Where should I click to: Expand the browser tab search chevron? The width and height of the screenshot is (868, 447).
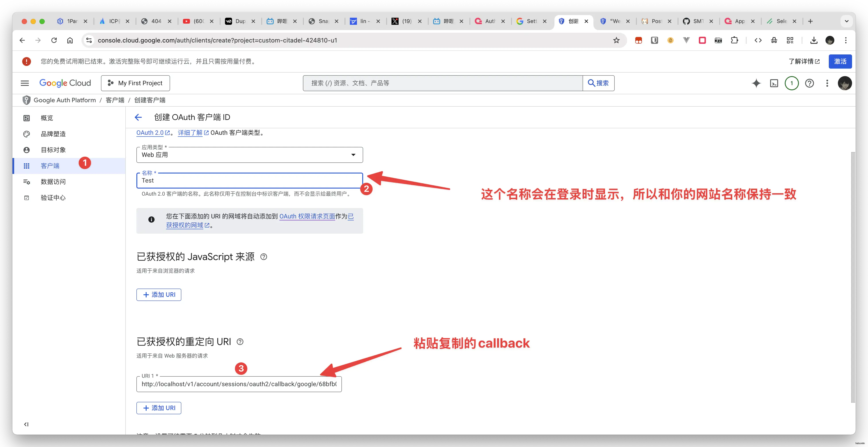click(x=846, y=21)
